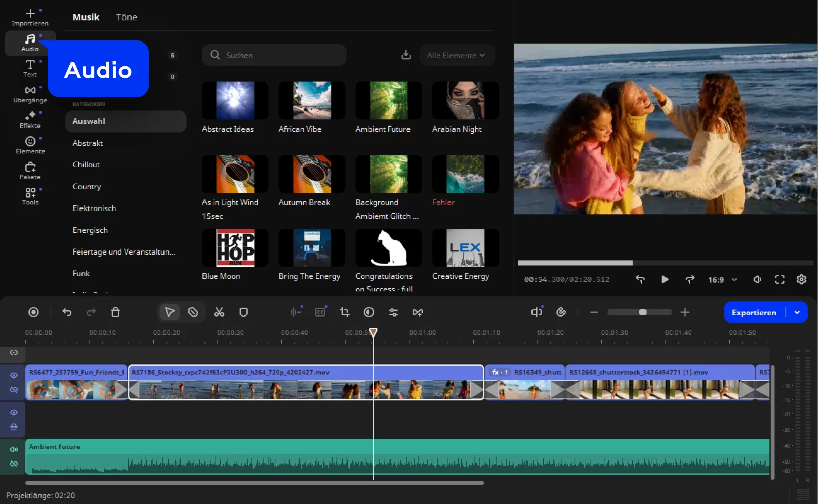Click the scissors split tool
Image resolution: width=818 pixels, height=504 pixels.
point(219,312)
